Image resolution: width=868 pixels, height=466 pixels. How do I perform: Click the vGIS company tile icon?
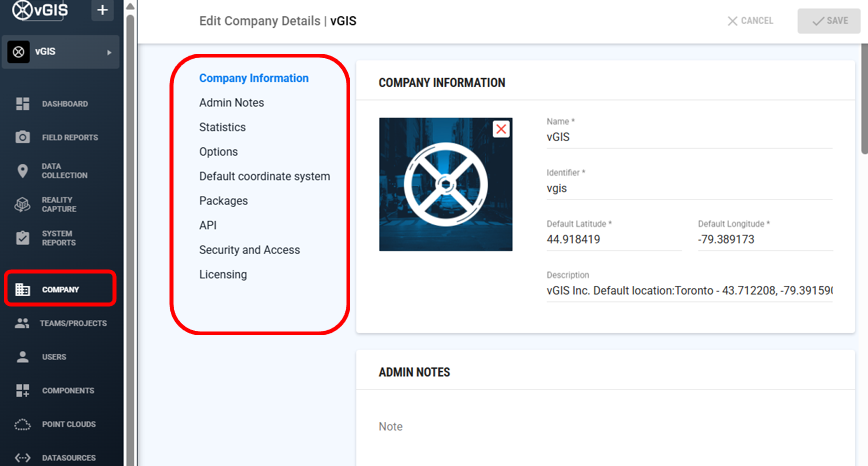[18, 52]
